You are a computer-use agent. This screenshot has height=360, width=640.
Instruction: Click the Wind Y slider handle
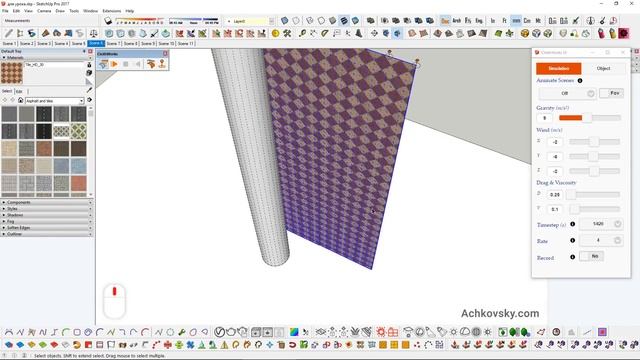[593, 156]
